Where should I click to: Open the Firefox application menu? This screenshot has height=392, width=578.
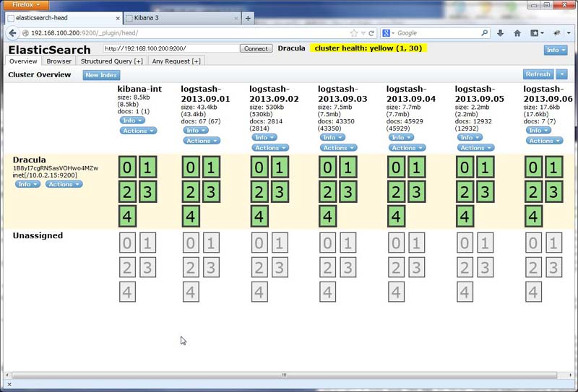click(25, 5)
